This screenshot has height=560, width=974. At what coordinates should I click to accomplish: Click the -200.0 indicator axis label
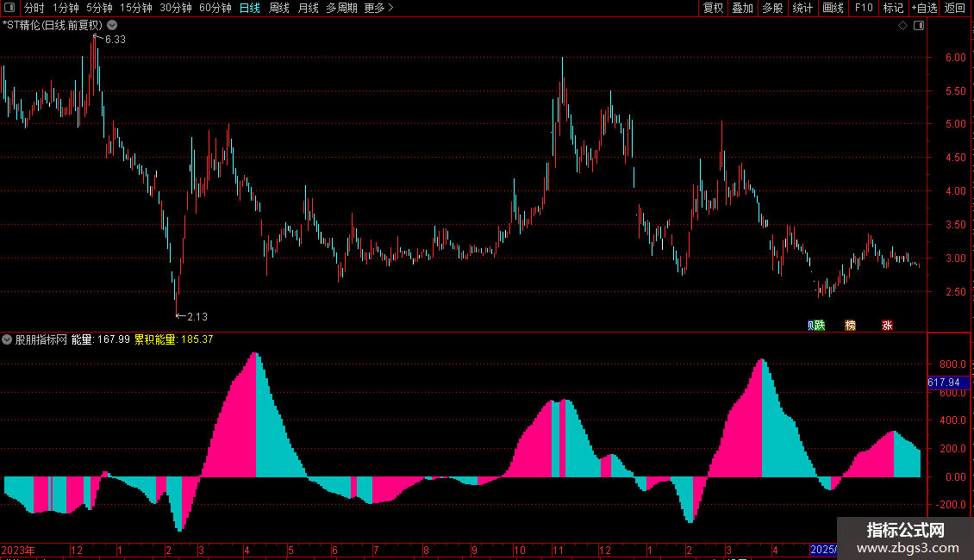tap(951, 505)
